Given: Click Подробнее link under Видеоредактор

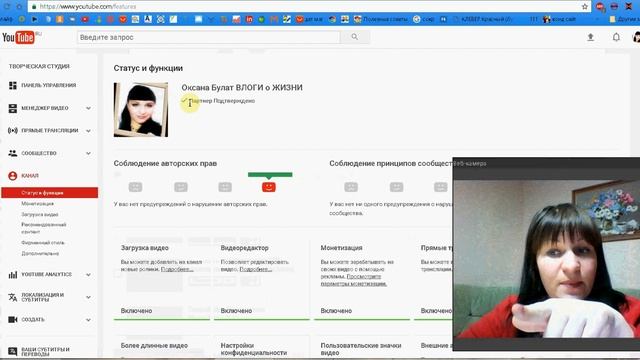Looking at the screenshot, I should click(x=256, y=269).
